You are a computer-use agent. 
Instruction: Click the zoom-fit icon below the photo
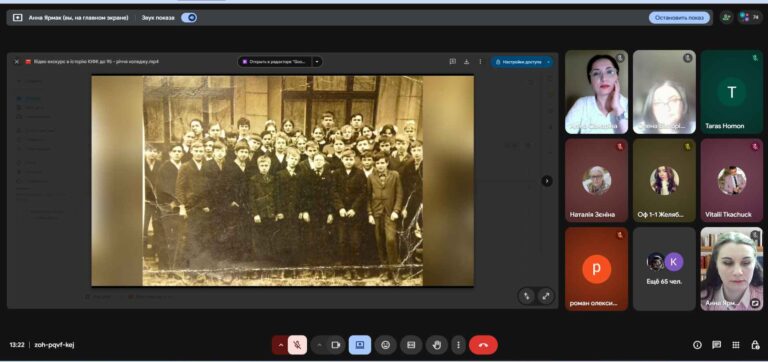click(527, 295)
